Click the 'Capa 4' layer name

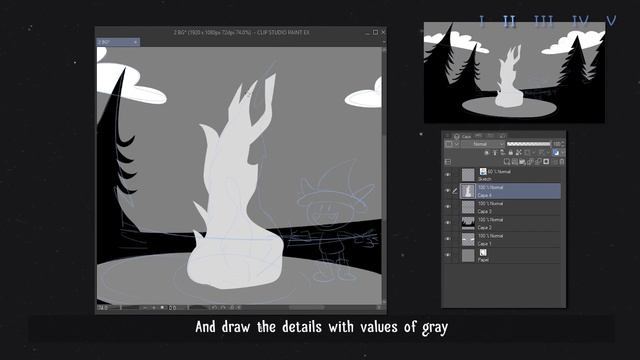pyautogui.click(x=484, y=195)
